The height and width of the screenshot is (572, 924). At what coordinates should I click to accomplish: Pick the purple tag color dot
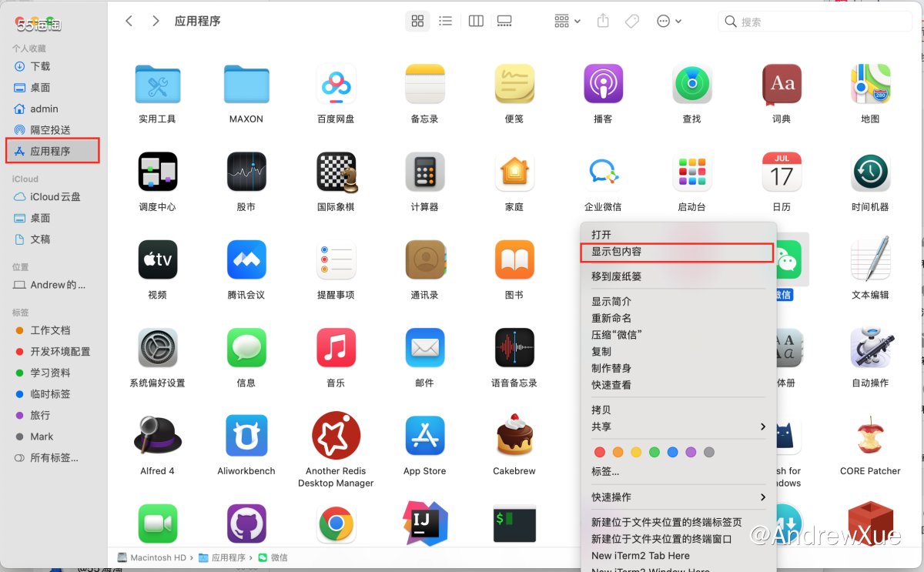click(x=691, y=452)
